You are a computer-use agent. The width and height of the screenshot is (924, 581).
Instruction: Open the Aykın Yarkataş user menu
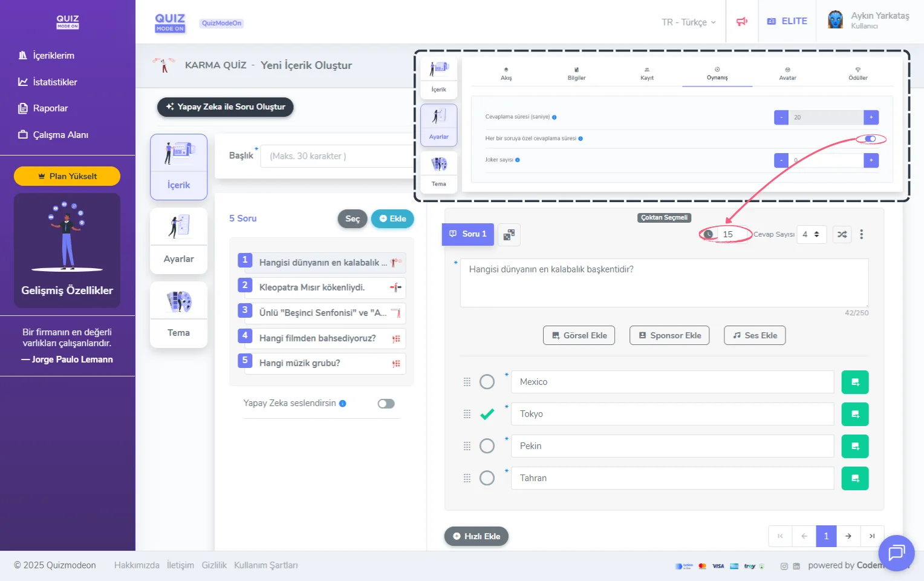(868, 21)
